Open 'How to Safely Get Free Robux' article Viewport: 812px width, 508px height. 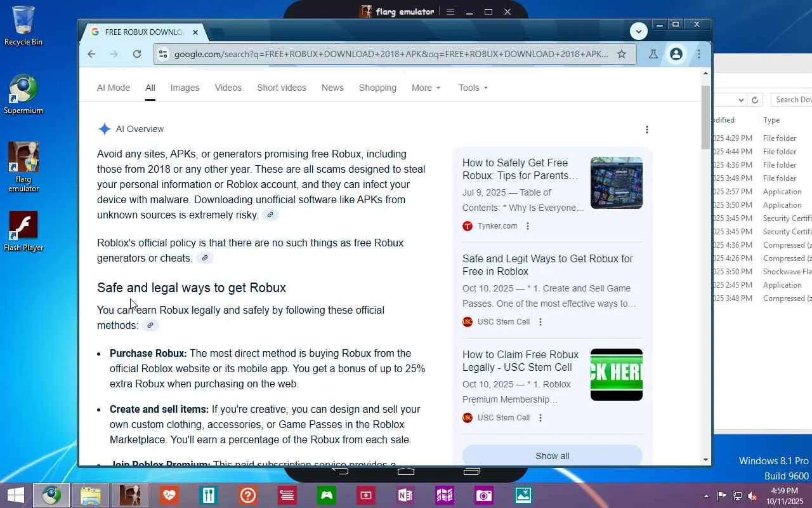coord(520,169)
